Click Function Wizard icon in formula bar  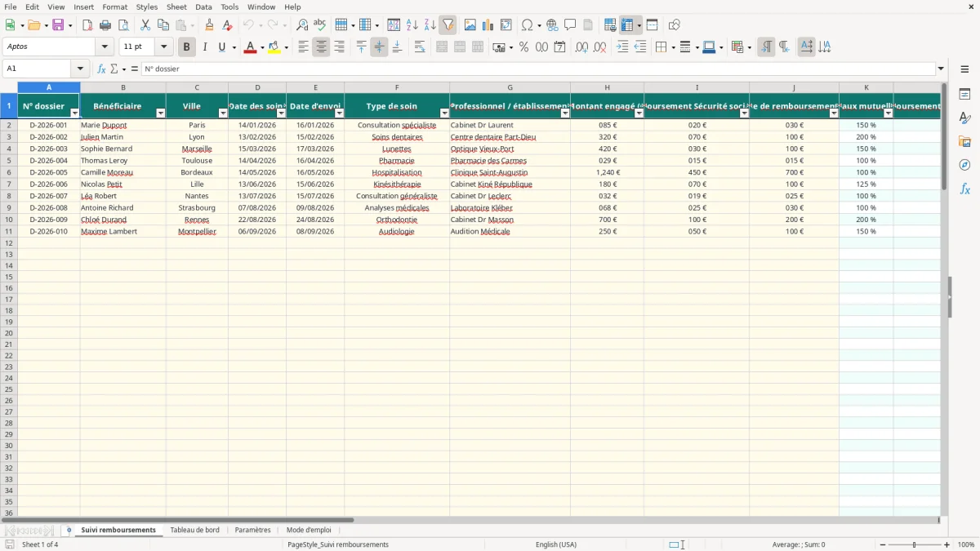tap(101, 69)
